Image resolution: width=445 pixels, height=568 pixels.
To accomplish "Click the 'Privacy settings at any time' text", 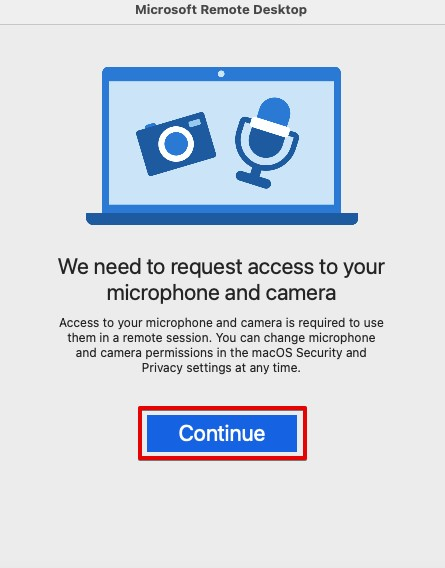I will (x=221, y=368).
